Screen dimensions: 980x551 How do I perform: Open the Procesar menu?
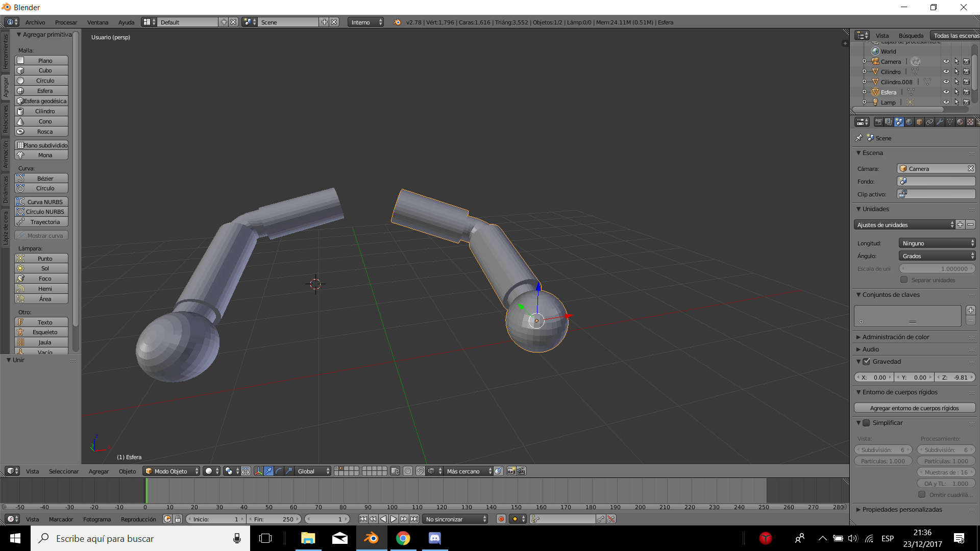coord(66,22)
